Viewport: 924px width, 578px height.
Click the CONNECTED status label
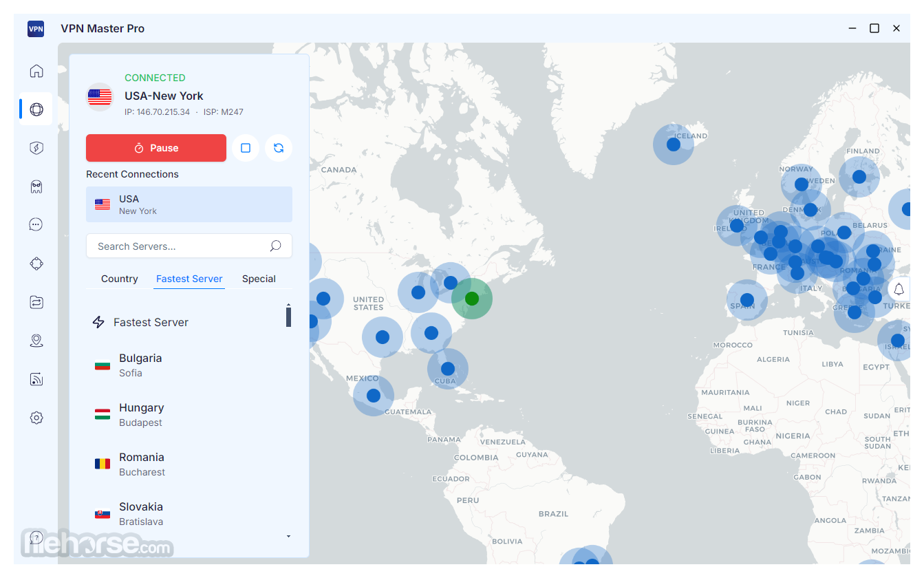[x=155, y=78]
